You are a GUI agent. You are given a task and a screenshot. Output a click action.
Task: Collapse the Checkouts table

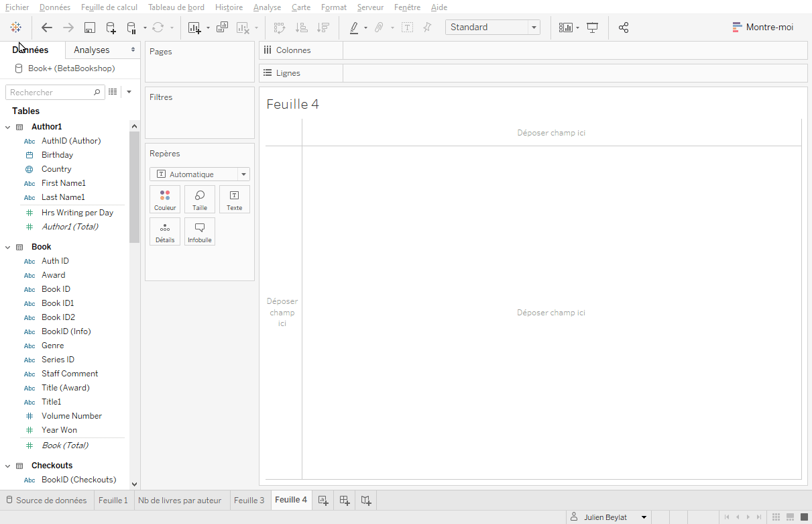[8, 466]
